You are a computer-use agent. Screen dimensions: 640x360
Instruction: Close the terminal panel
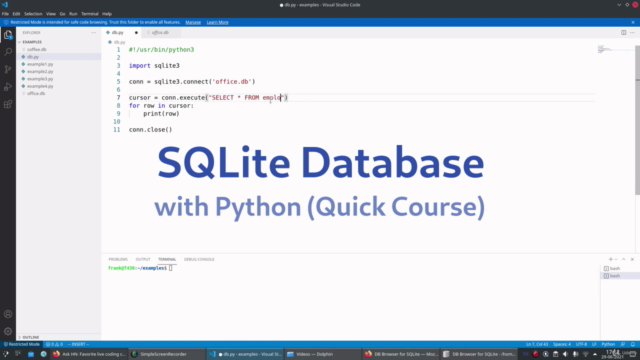click(x=632, y=259)
